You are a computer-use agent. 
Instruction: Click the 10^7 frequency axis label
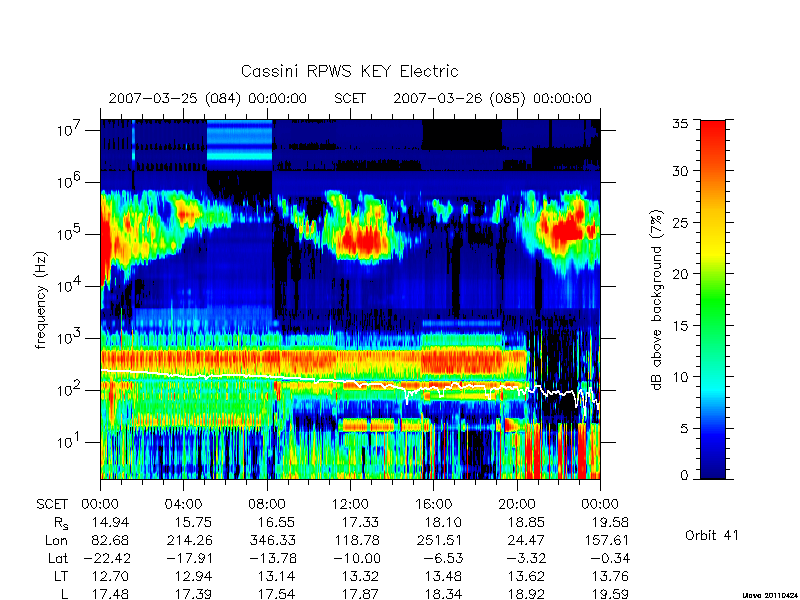tap(68, 130)
